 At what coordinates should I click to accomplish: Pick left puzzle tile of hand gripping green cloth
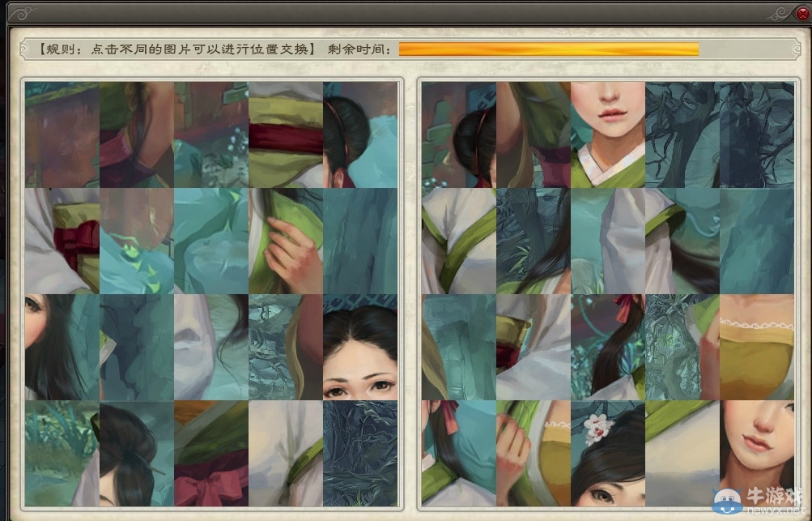(x=286, y=241)
